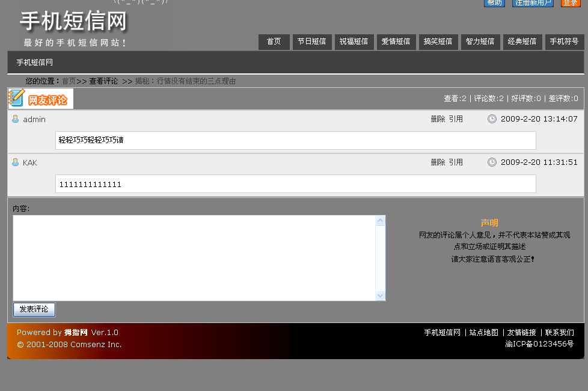Click the textarea scroll up arrow

click(x=380, y=221)
